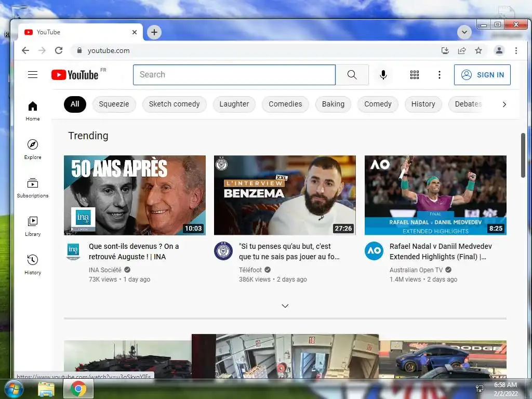
Task: Select the Comedies filter chip
Action: tap(285, 104)
